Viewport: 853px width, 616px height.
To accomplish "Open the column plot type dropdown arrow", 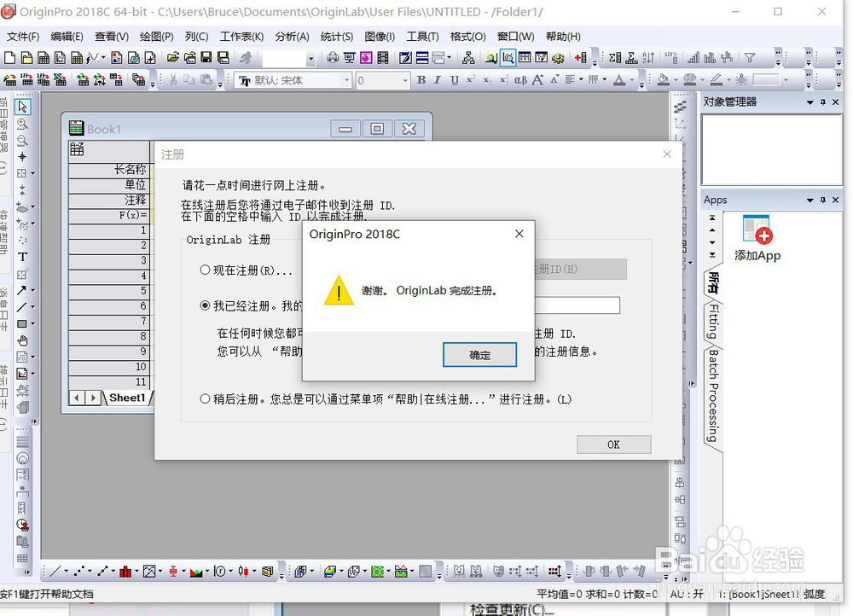I will click(x=136, y=572).
